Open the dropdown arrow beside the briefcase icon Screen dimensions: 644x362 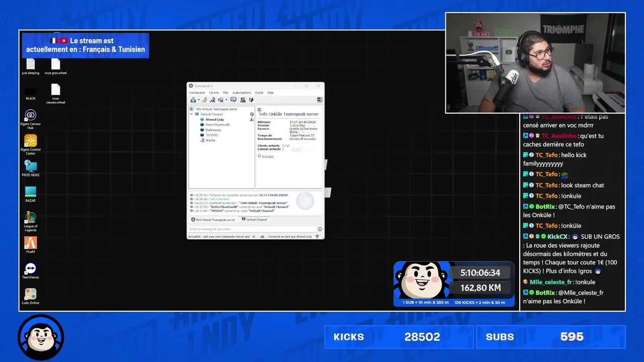tap(199, 100)
